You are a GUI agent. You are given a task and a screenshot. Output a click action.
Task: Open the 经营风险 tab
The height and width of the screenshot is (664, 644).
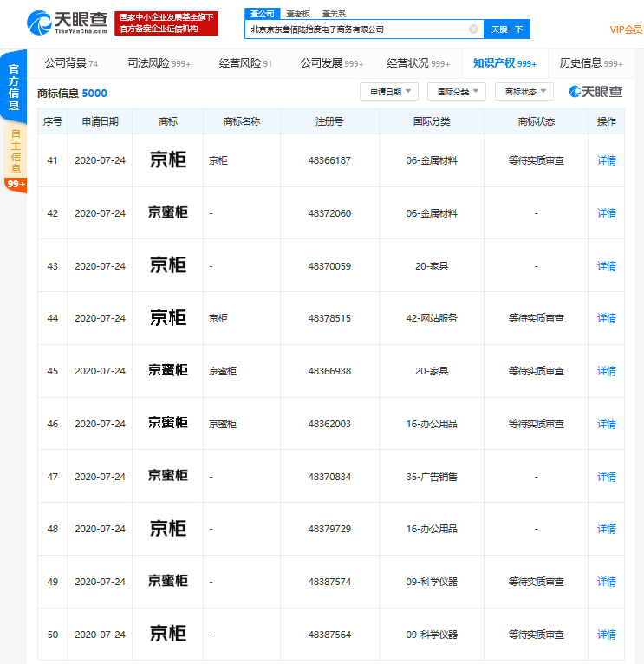click(x=245, y=63)
